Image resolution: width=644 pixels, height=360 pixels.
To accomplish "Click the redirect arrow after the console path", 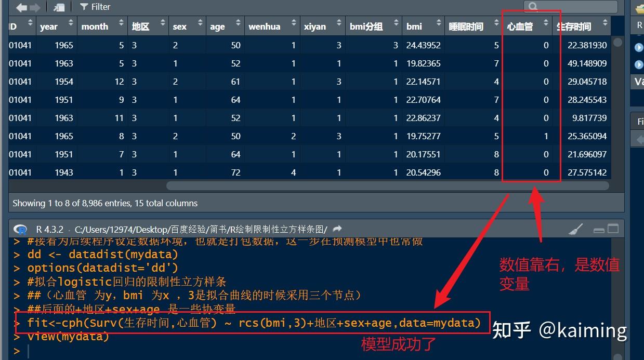I will (x=336, y=228).
